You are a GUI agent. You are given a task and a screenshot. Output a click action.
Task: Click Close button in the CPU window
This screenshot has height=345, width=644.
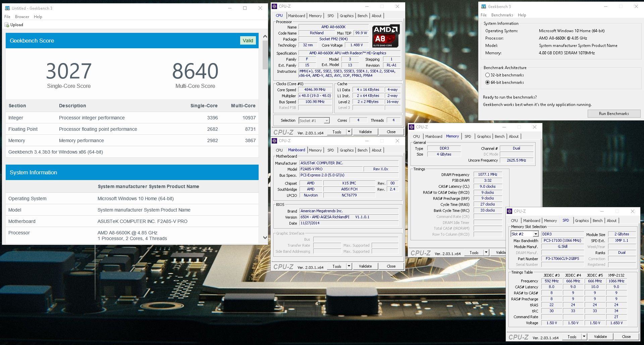click(x=391, y=132)
